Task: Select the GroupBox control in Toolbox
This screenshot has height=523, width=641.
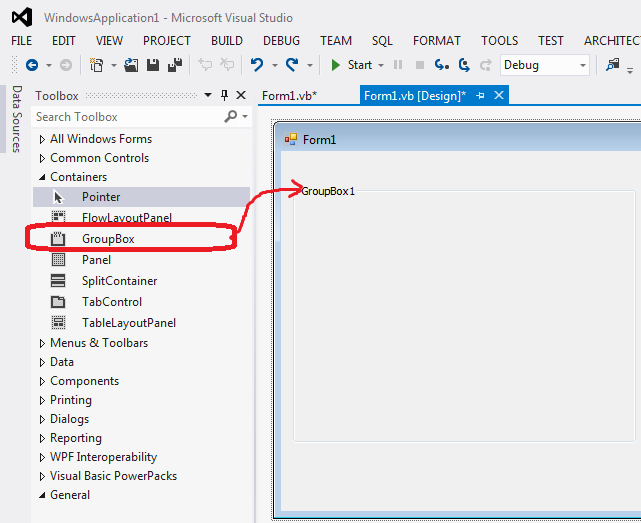Action: click(141, 239)
